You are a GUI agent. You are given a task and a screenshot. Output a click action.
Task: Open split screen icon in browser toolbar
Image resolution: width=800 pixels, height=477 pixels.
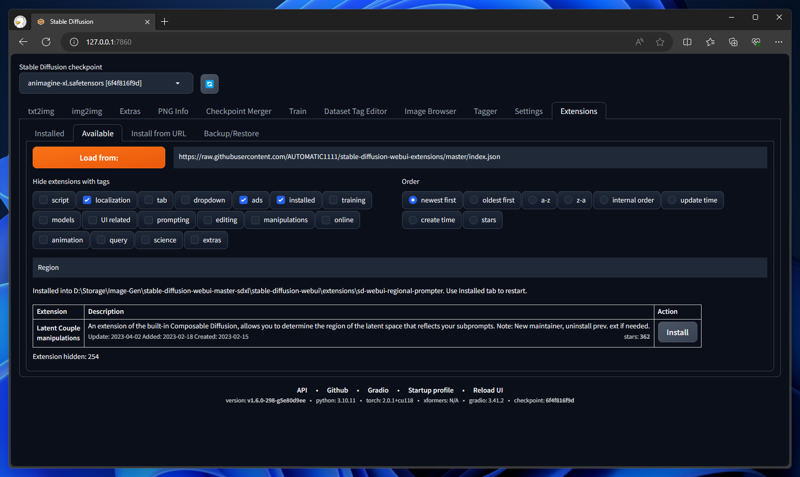coord(687,42)
